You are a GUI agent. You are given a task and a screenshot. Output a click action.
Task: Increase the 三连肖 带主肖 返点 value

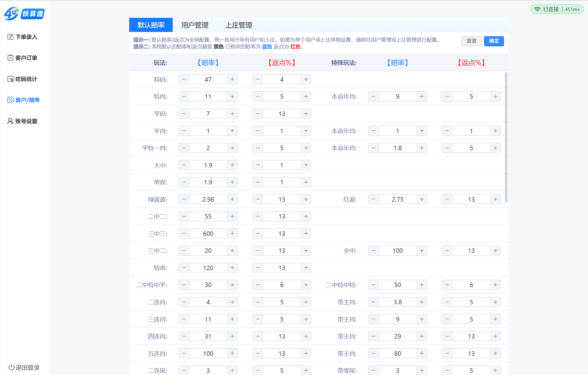(x=496, y=319)
